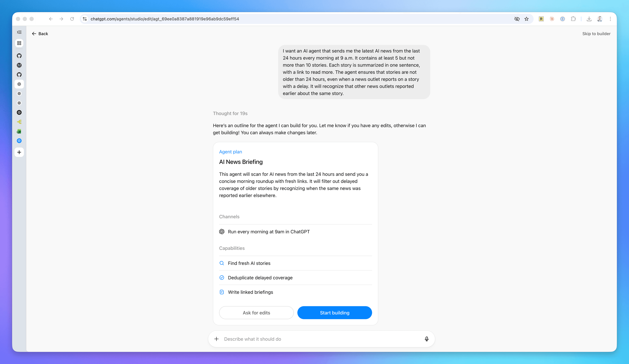
Task: Go Back using the arrow label
Action: tap(40, 33)
